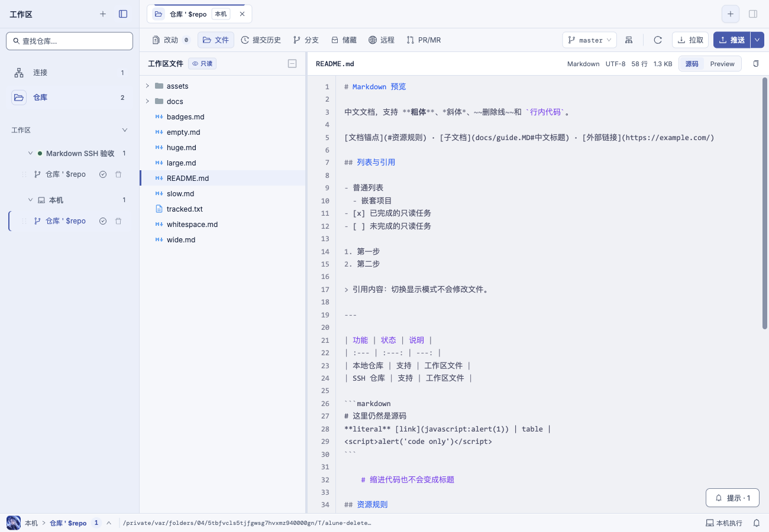Collapse the Markdown SSH 验收 group

coord(31,154)
